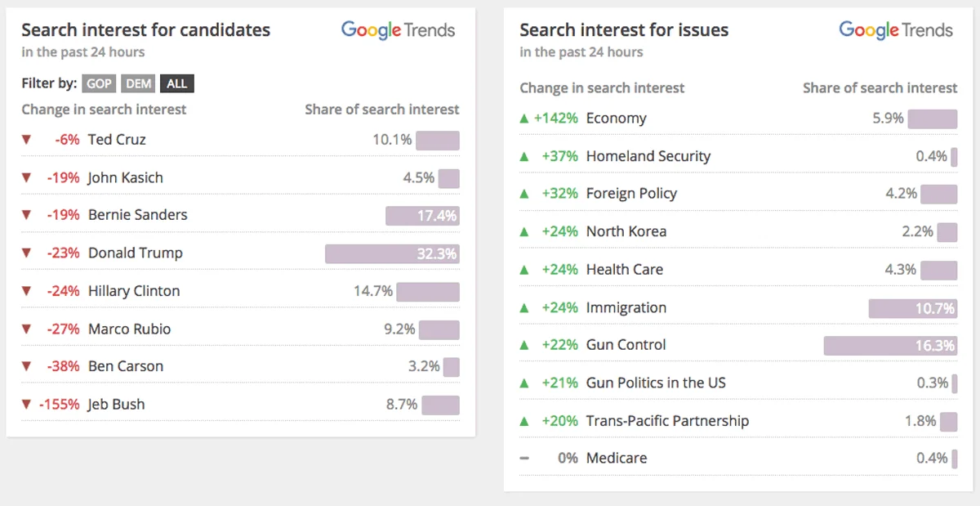Image resolution: width=980 pixels, height=506 pixels.
Task: Select the ALL candidates filter
Action: point(176,83)
